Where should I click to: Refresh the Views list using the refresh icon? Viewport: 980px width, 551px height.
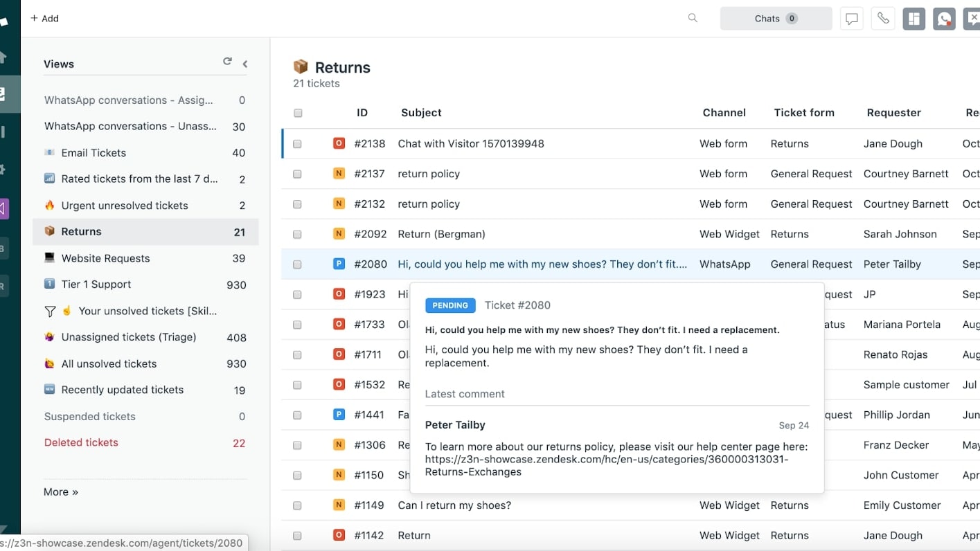coord(227,61)
